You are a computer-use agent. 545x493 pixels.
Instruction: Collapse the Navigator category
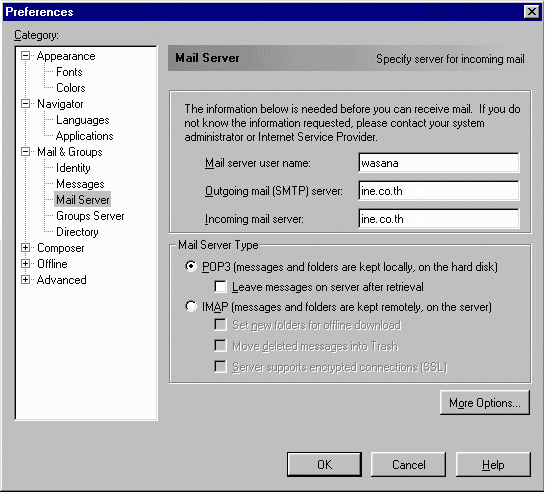click(x=25, y=104)
